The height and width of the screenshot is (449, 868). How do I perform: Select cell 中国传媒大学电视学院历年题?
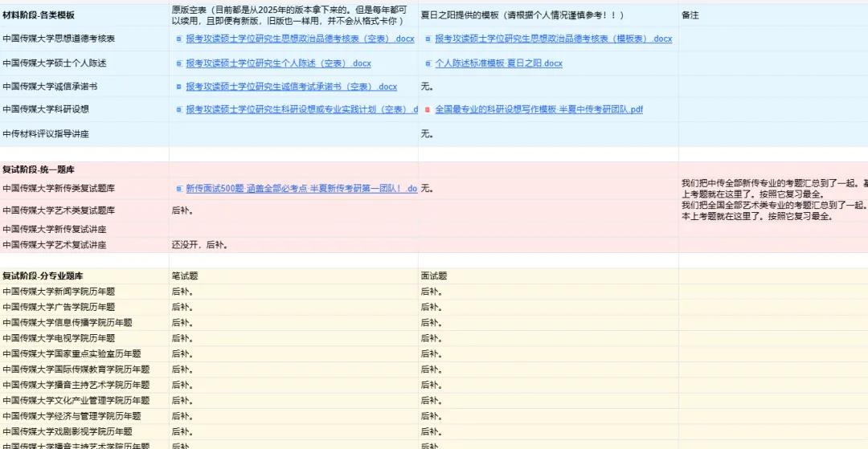[84, 338]
